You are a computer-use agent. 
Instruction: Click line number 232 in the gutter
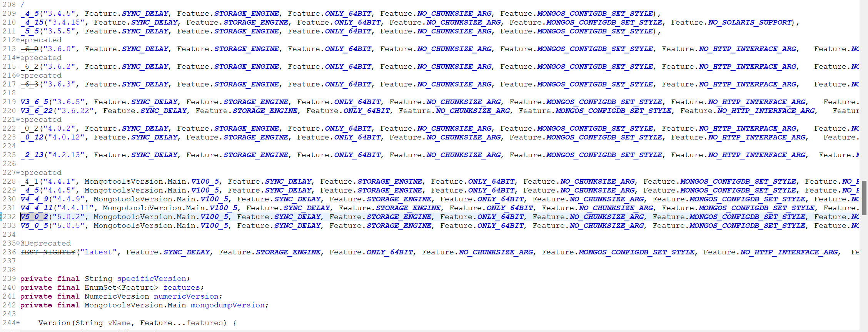[9, 217]
